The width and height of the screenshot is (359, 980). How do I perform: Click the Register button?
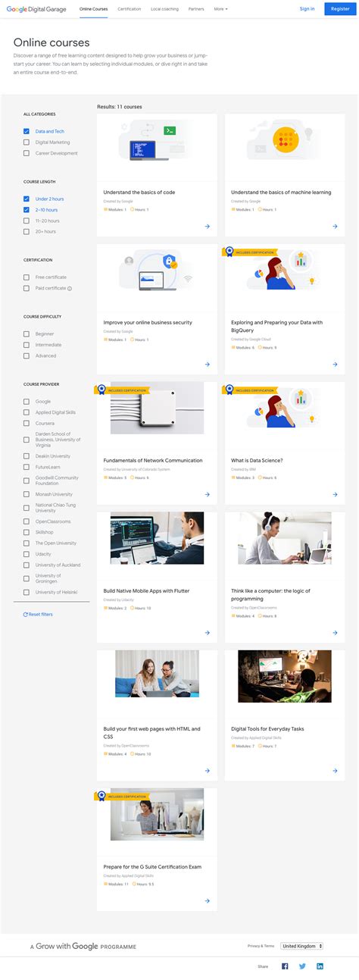340,9
